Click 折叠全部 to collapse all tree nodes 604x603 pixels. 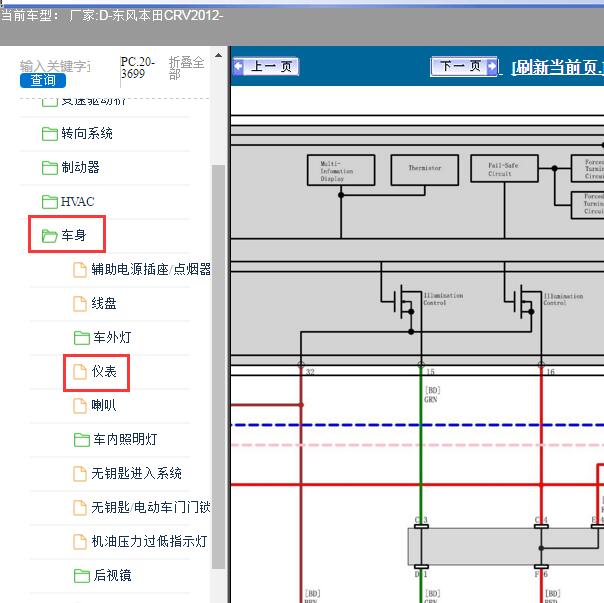point(186,67)
